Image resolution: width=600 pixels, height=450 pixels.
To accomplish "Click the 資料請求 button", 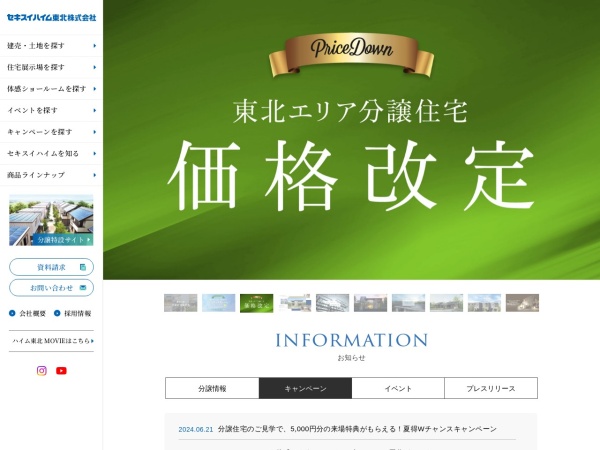I will [51, 267].
